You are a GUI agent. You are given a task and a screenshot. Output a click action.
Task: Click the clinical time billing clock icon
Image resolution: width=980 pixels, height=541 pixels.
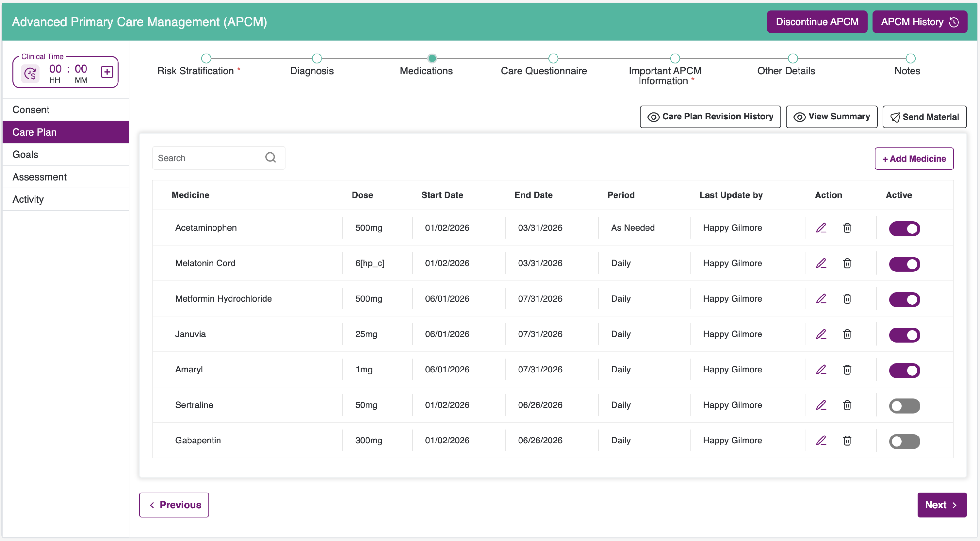tap(30, 73)
